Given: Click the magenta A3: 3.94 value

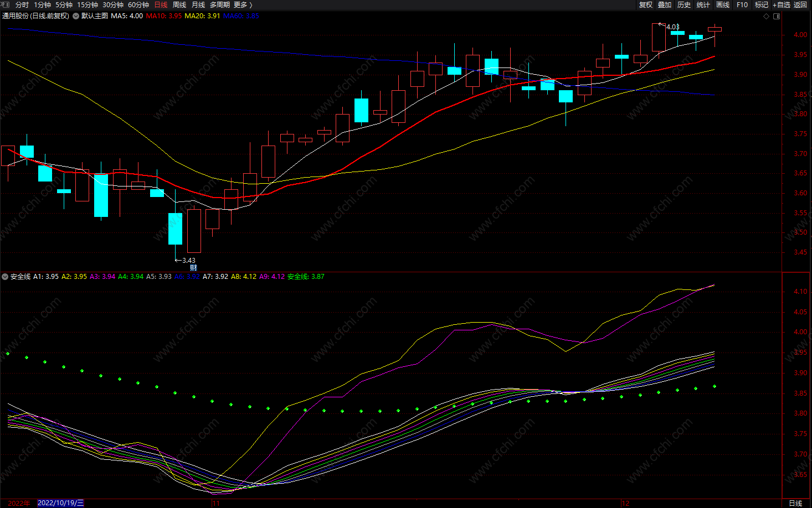Looking at the screenshot, I should (102, 277).
